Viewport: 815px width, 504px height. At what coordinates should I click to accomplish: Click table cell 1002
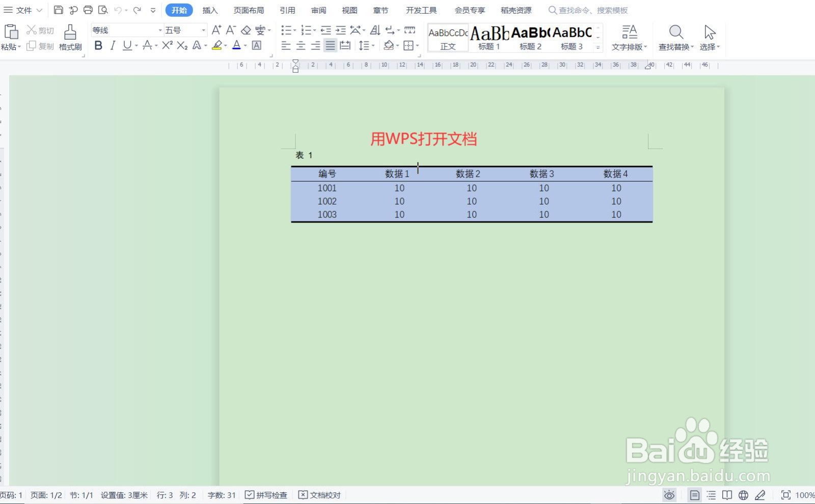click(x=327, y=201)
